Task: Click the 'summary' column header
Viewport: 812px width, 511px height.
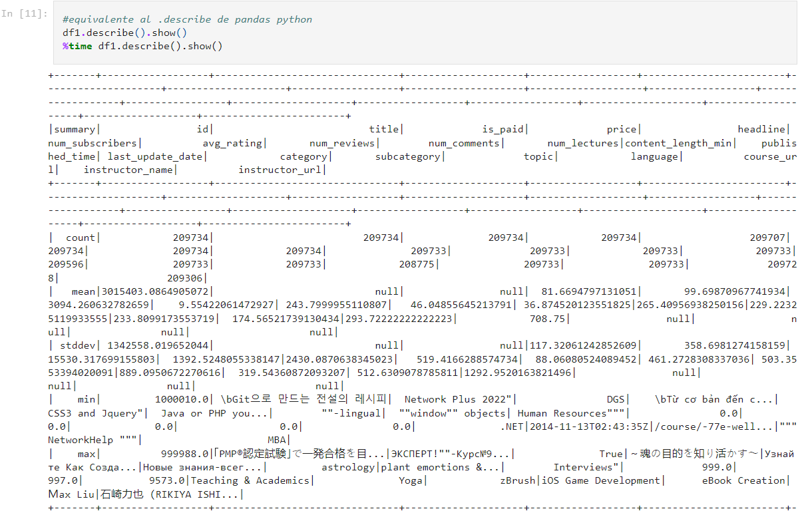Action: coord(75,130)
